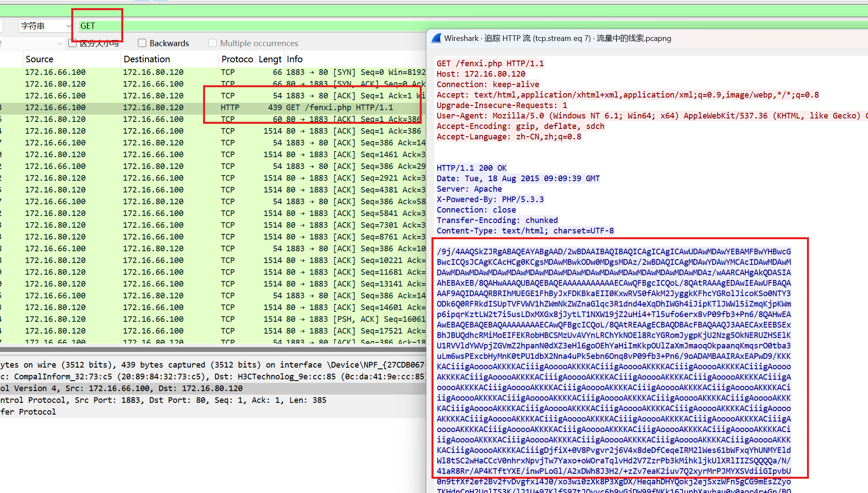The image size is (868, 493).
Task: Click the Connection: close header line
Action: [476, 210]
